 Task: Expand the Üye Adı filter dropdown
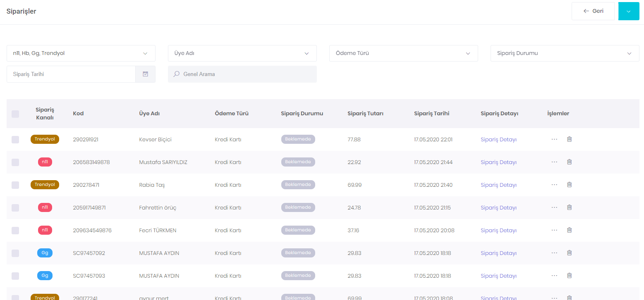point(242,53)
